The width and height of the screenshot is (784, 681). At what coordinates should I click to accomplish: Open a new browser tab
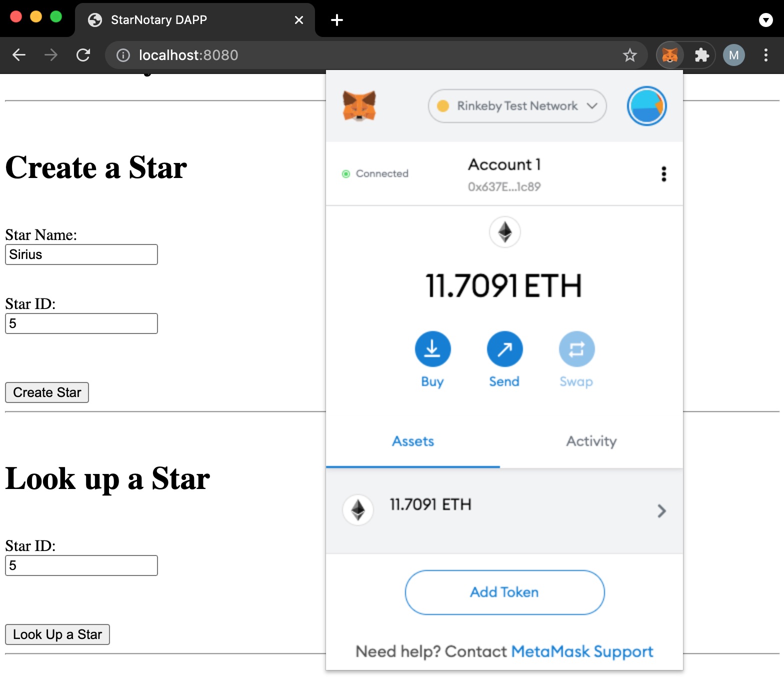(337, 20)
